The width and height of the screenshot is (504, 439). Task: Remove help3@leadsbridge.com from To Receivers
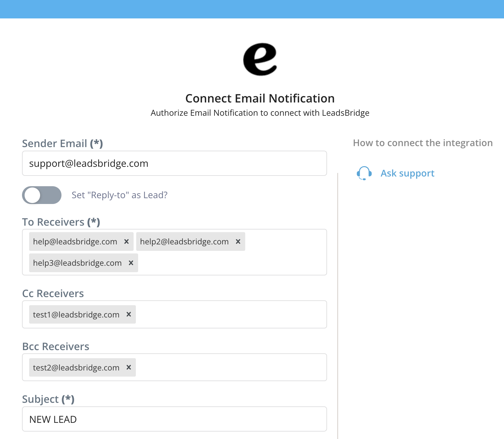tap(131, 263)
